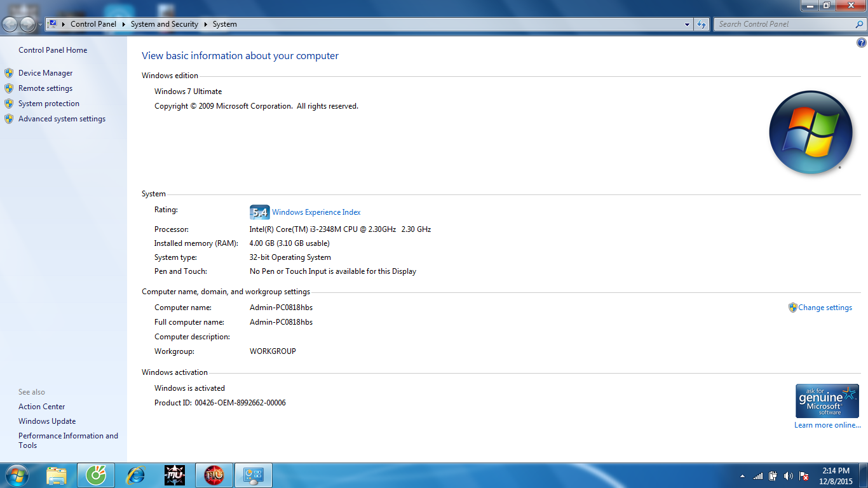The height and width of the screenshot is (488, 868).
Task: Click the Back navigation arrow
Action: [x=10, y=24]
